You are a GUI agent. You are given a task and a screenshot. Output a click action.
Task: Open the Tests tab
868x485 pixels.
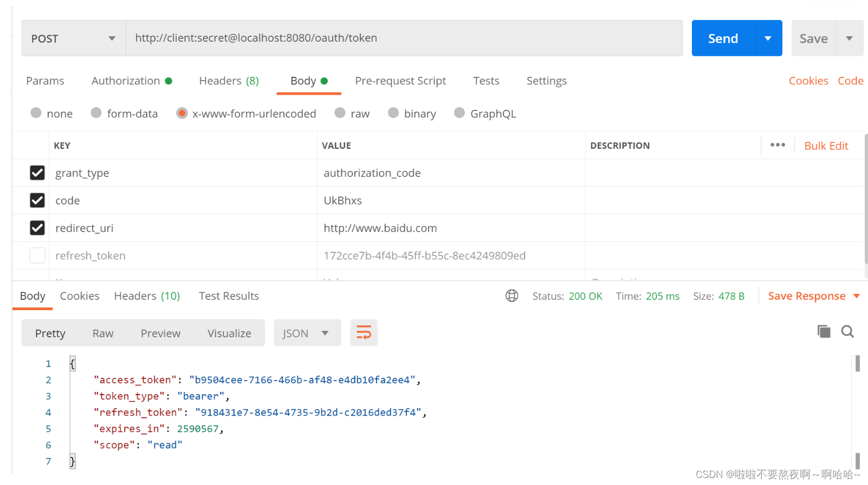click(x=486, y=81)
